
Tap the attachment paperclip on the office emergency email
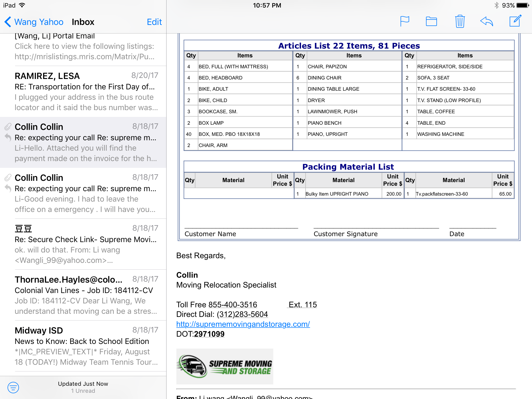pos(8,178)
